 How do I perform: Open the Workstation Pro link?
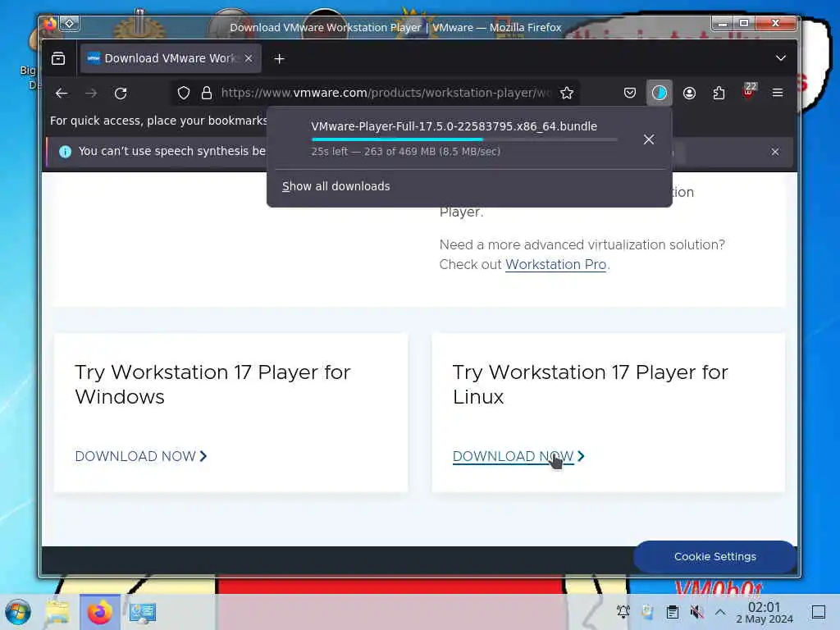556,265
